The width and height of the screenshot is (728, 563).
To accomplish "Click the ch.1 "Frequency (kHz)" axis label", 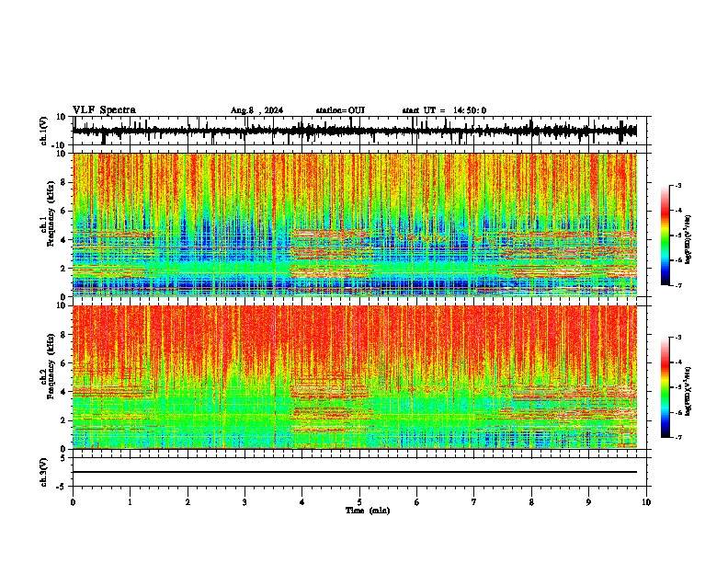I will (51, 213).
